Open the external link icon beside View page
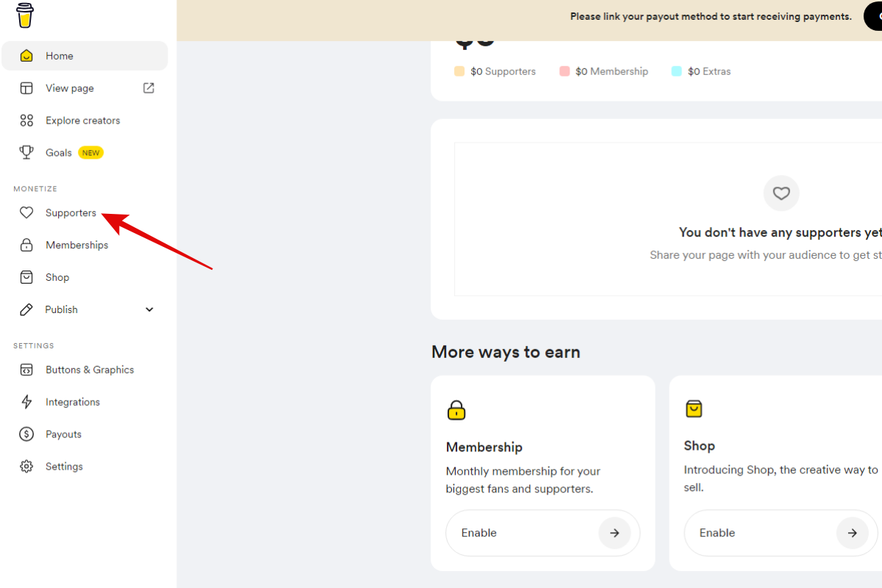 (x=148, y=88)
